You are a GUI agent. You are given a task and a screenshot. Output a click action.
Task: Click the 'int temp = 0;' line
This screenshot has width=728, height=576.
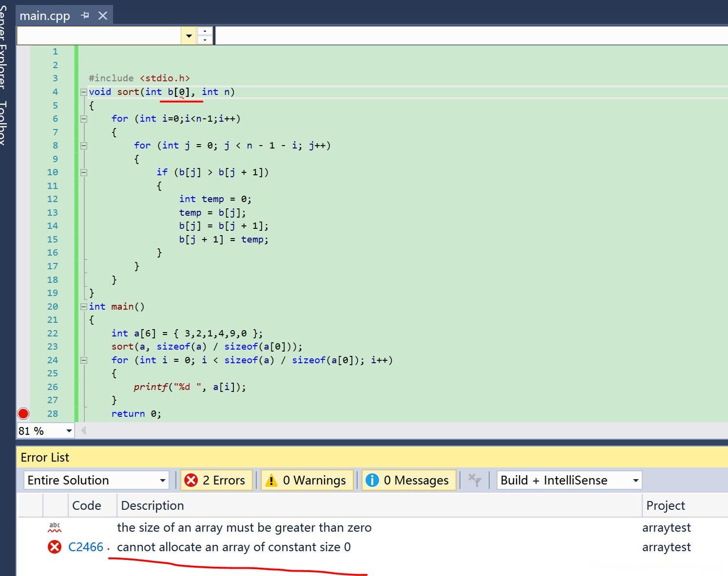[x=215, y=199]
